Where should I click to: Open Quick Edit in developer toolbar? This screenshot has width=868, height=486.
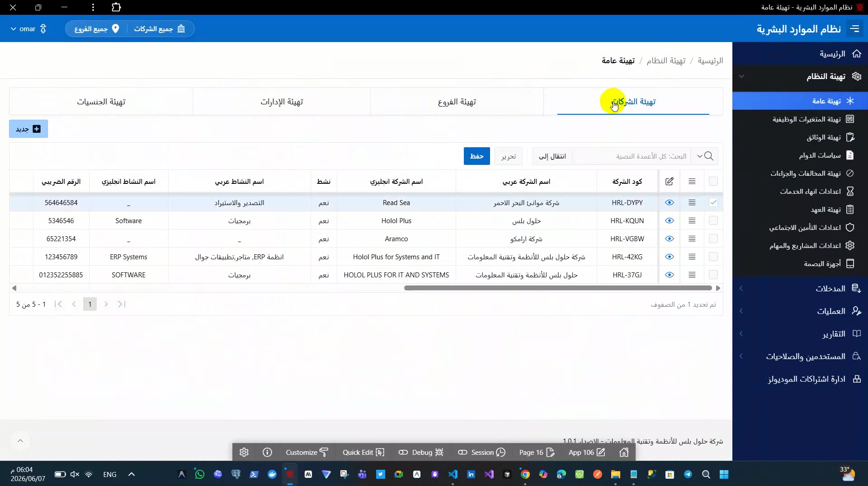363,452
